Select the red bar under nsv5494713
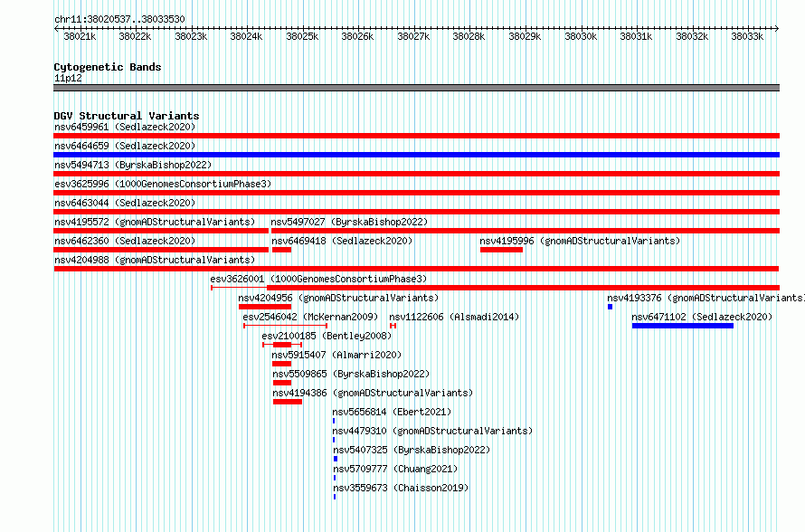This screenshot has width=805, height=532. pyautogui.click(x=416, y=174)
